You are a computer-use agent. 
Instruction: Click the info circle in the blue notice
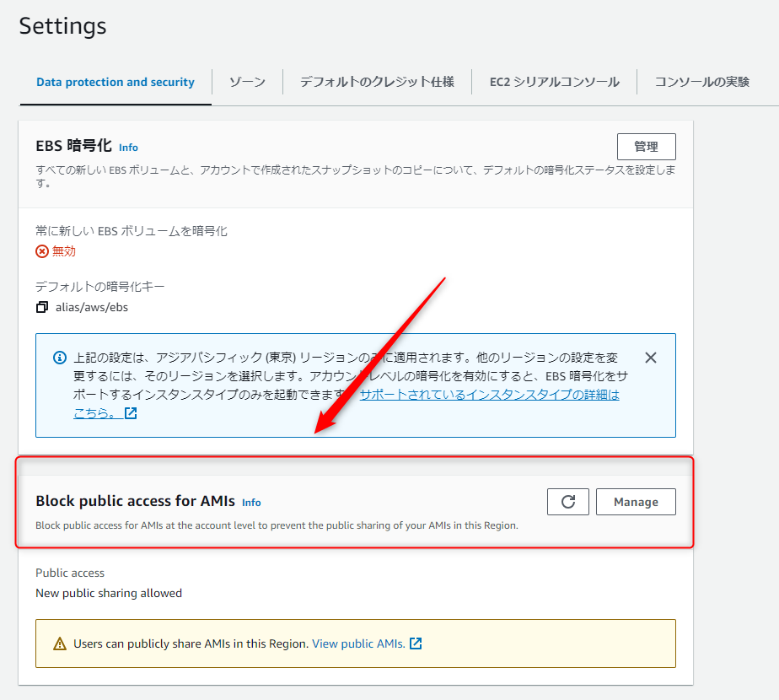58,357
